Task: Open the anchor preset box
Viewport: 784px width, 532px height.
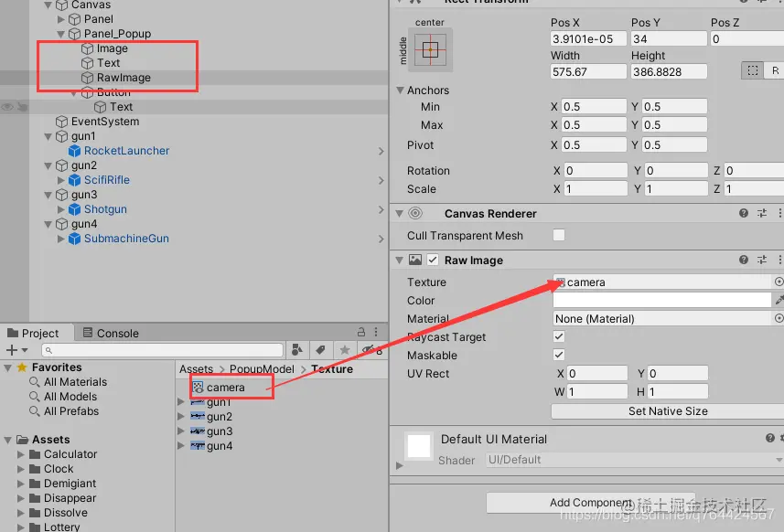Action: tap(430, 49)
